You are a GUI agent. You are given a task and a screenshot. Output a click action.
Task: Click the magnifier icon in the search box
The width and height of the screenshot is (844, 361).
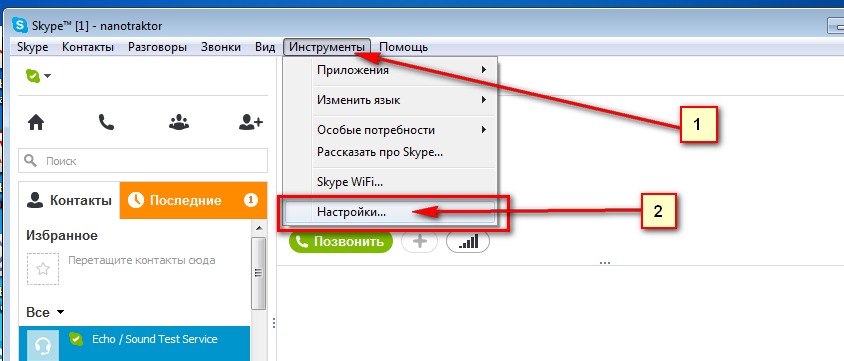(x=31, y=160)
